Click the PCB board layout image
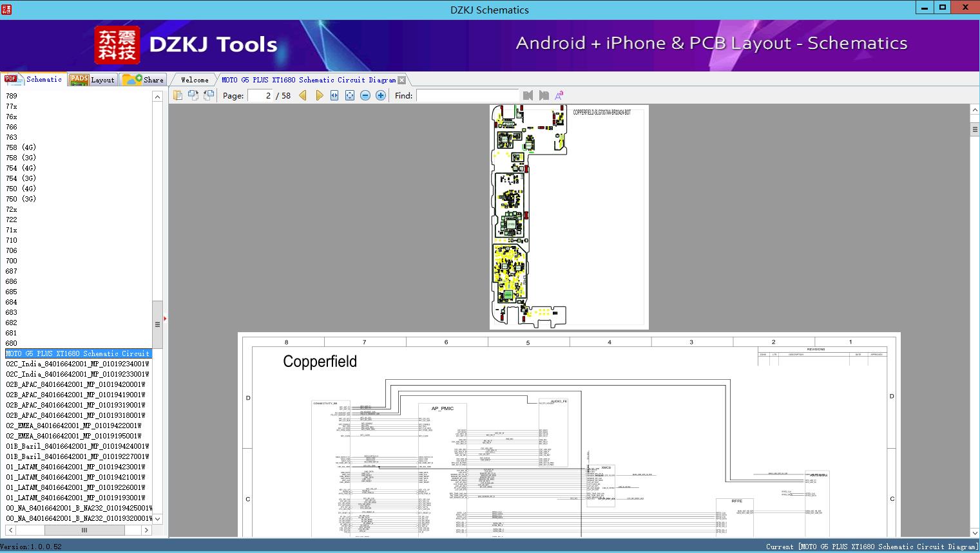This screenshot has width=980, height=553. point(569,217)
